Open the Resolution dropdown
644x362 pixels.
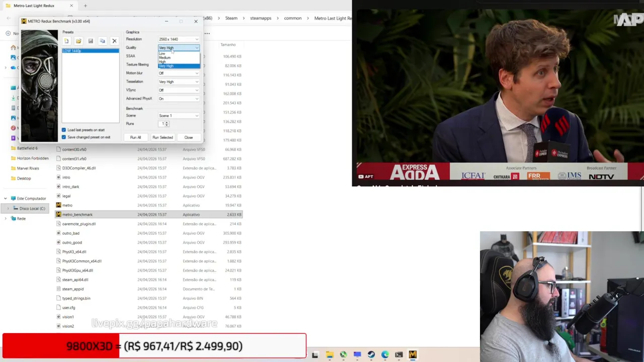click(179, 39)
